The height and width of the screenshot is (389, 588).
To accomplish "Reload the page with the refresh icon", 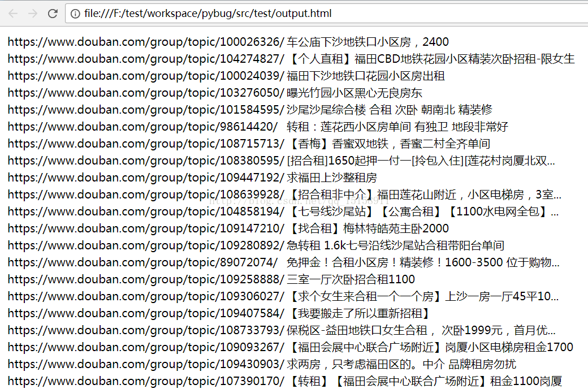I will (x=53, y=14).
